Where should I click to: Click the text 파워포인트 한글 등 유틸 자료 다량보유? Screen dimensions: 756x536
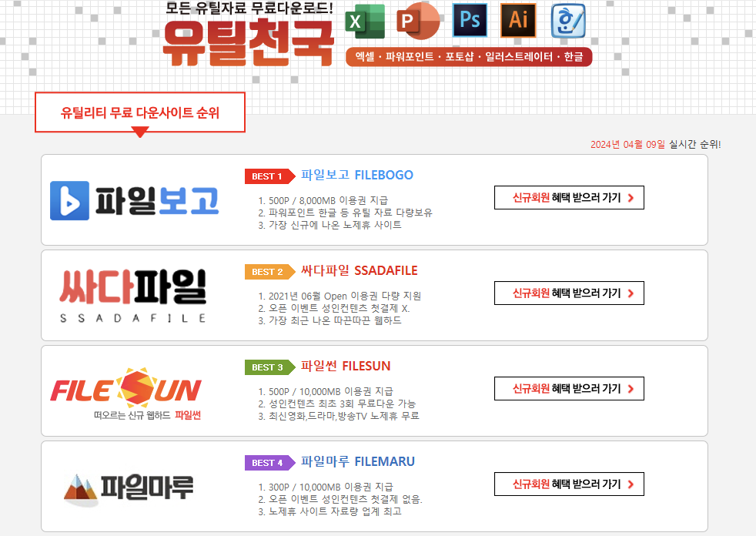click(350, 213)
